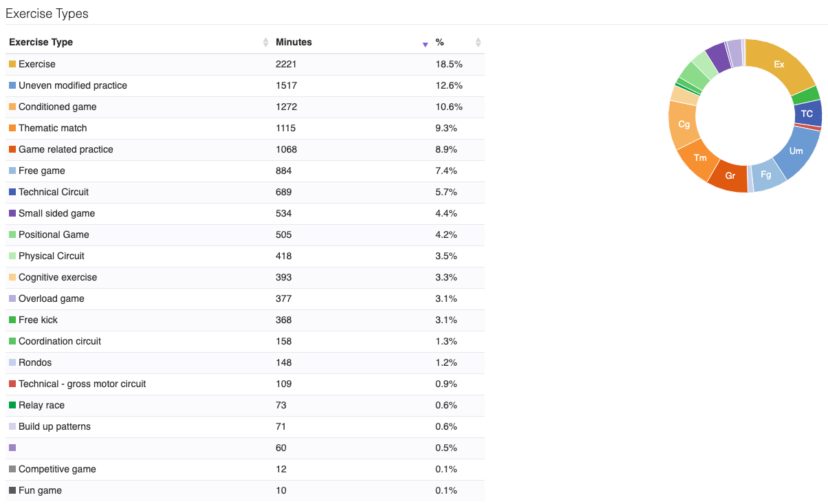Sort by percentage column arrows
The image size is (828, 504).
coord(479,43)
